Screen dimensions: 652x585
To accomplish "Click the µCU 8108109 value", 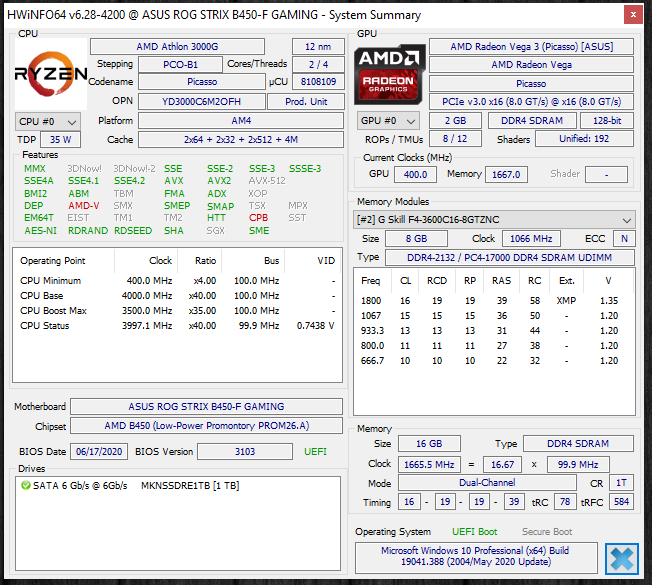I will click(318, 81).
